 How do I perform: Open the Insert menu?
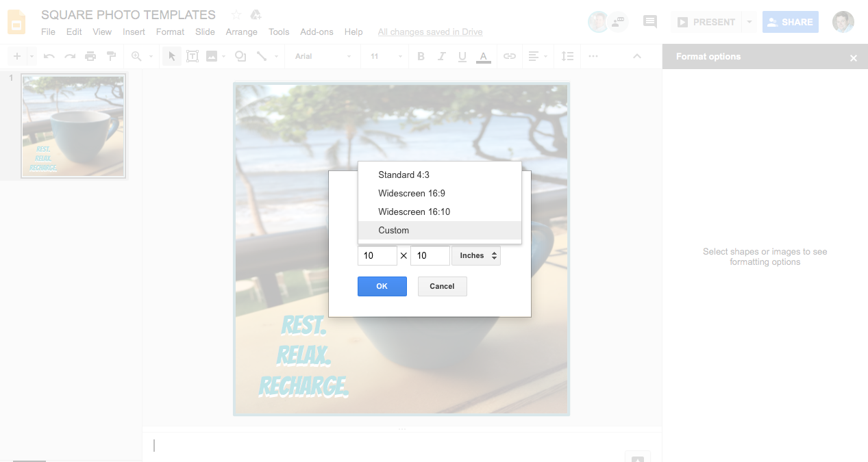click(x=134, y=31)
